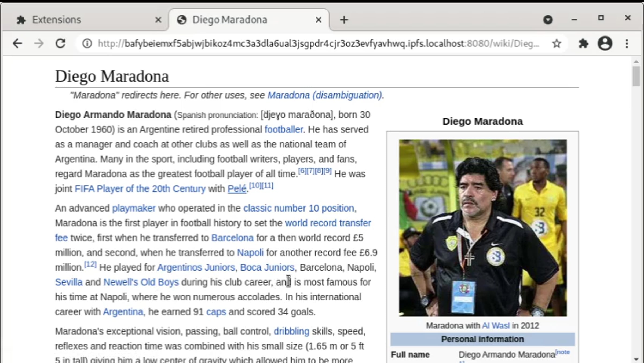Open a new tab with plus

(x=344, y=20)
